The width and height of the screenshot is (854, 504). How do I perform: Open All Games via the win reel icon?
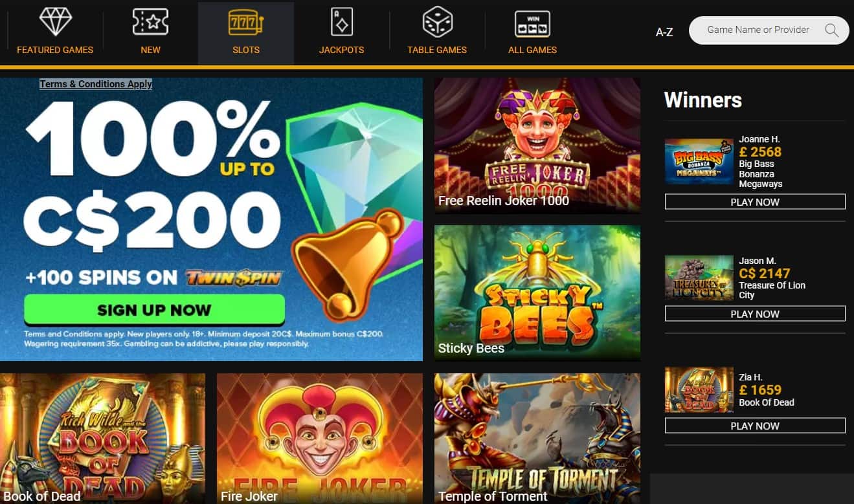532,23
